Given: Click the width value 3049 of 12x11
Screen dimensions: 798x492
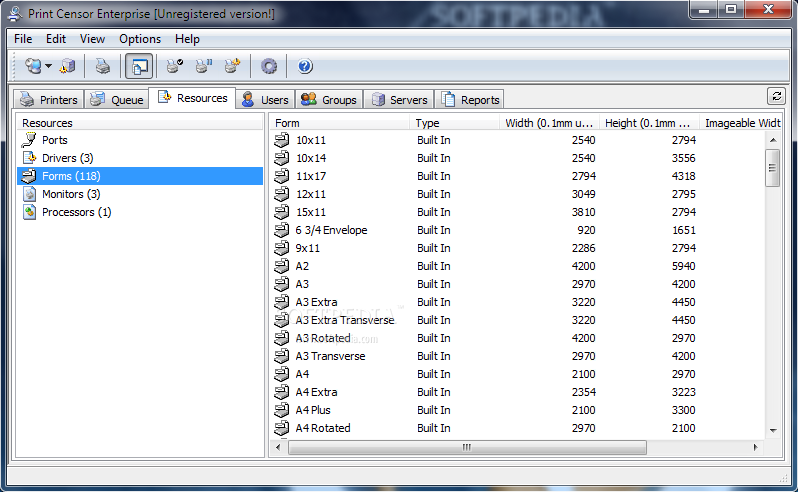Looking at the screenshot, I should 583,194.
